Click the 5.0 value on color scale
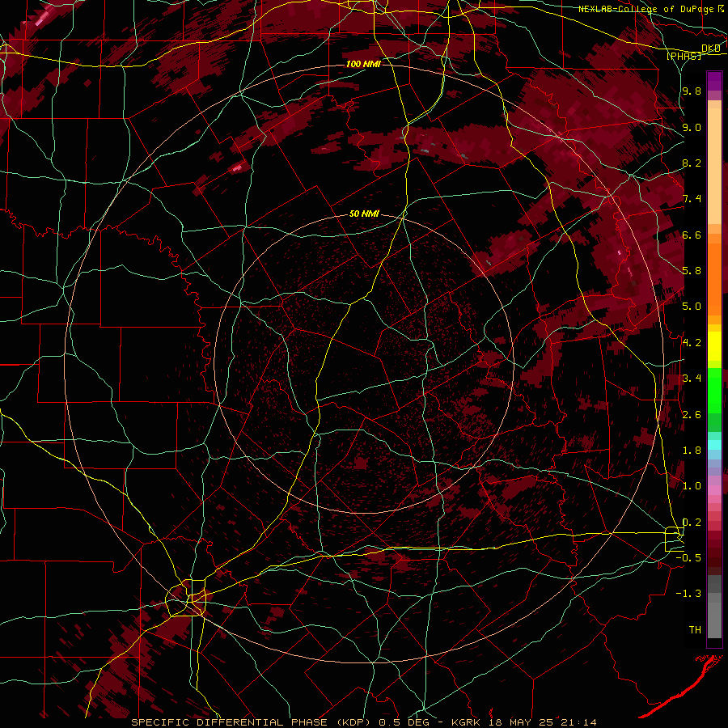This screenshot has width=728, height=728. [692, 307]
